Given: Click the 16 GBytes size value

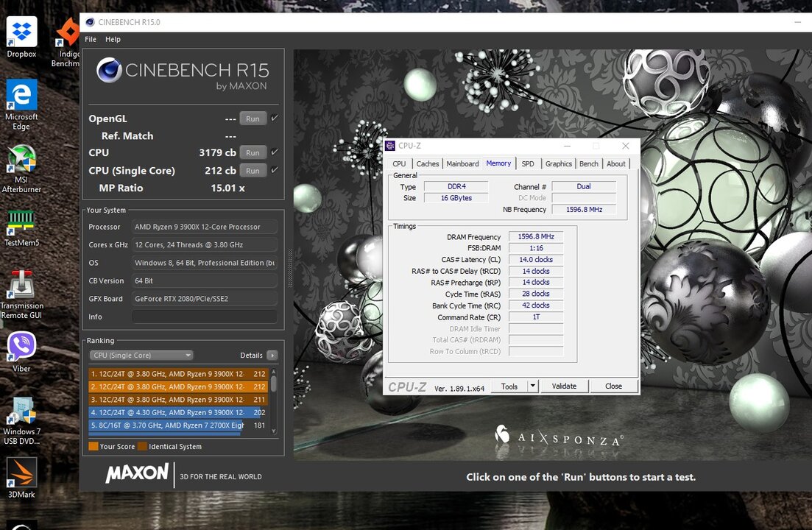Looking at the screenshot, I should tap(456, 198).
